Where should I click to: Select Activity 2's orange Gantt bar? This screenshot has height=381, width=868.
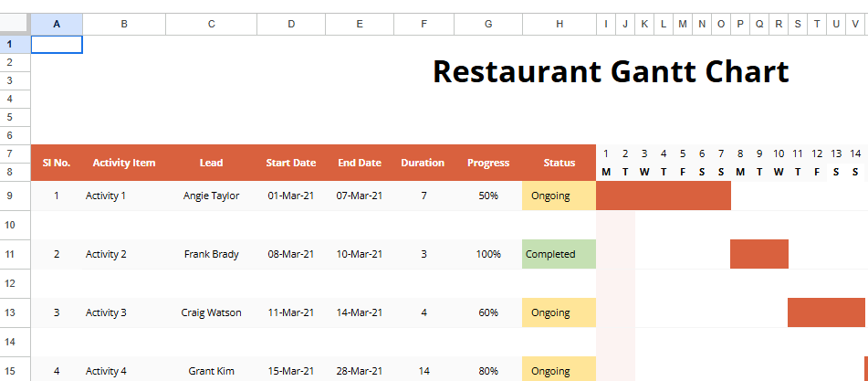(758, 254)
